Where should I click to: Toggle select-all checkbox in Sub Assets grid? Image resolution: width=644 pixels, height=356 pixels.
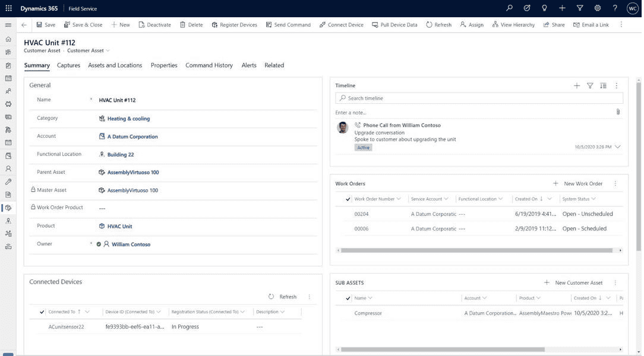point(348,298)
